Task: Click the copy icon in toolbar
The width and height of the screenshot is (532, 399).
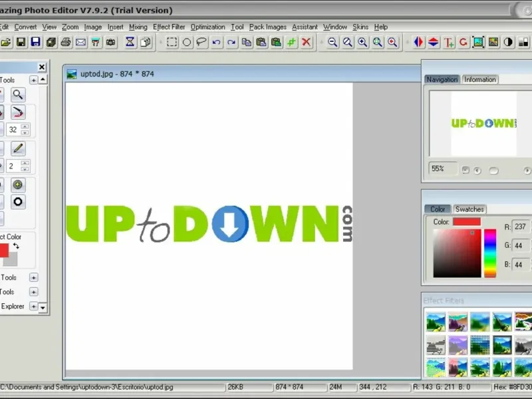Action: tap(247, 43)
